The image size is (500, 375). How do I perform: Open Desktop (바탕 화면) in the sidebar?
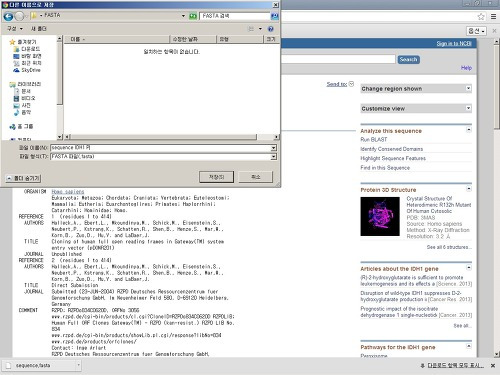tap(27, 56)
